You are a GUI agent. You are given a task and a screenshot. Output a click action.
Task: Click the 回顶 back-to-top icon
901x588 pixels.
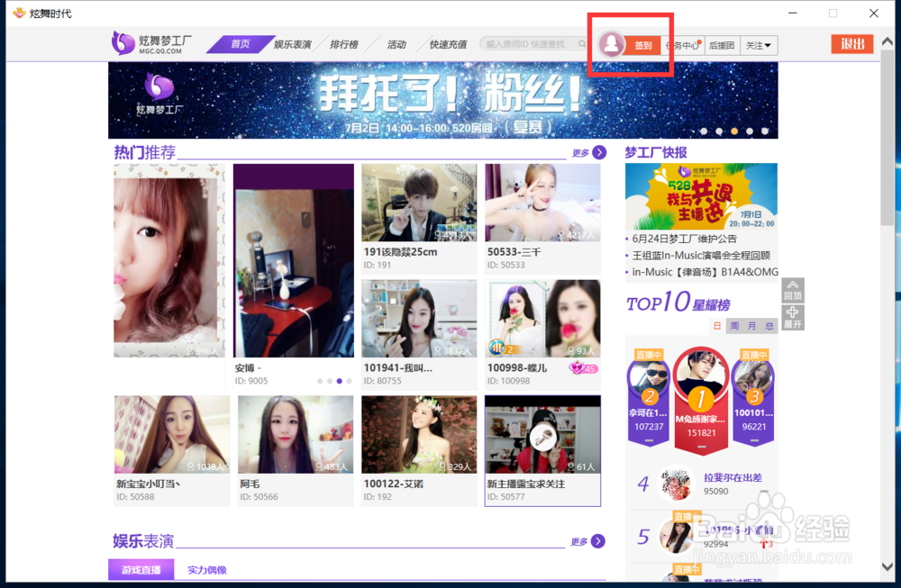[x=792, y=290]
